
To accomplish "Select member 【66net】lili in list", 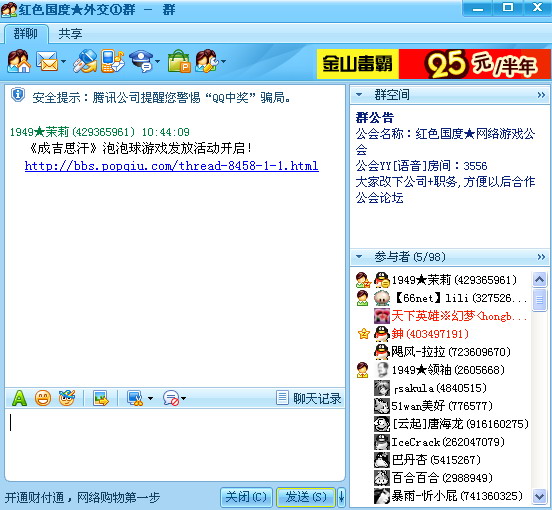I will (441, 298).
